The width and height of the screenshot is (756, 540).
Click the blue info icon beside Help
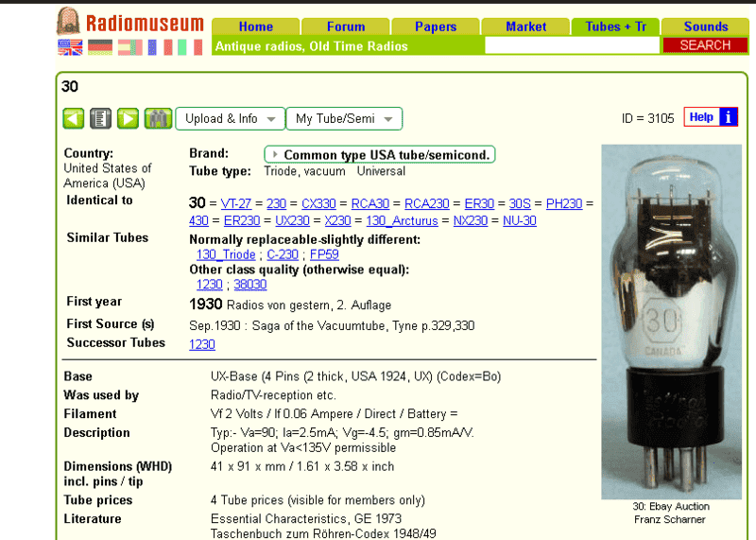click(x=729, y=117)
